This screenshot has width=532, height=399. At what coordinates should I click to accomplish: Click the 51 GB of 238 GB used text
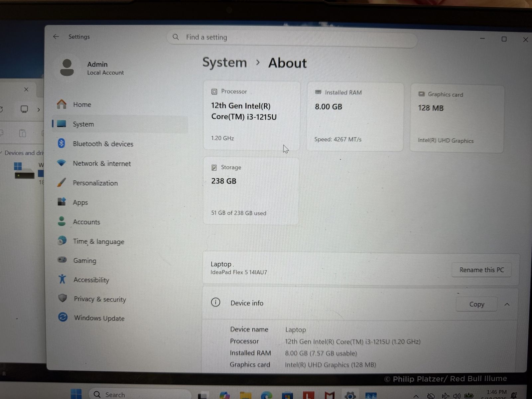point(239,213)
